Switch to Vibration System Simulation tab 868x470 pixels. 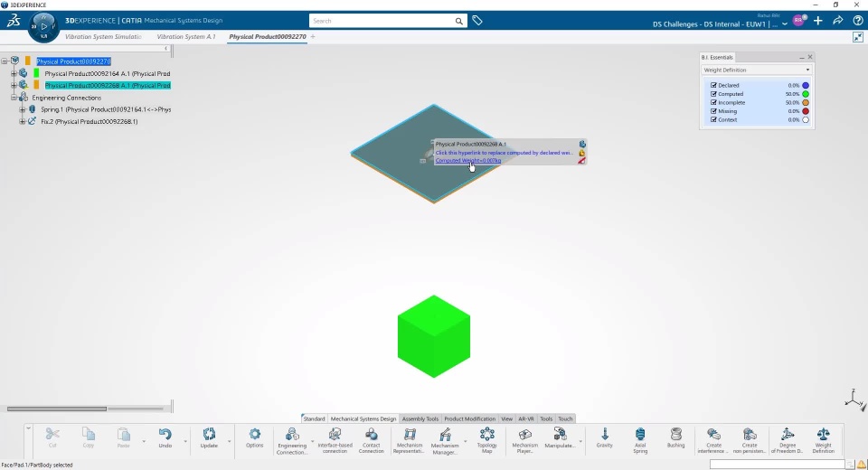pyautogui.click(x=103, y=36)
